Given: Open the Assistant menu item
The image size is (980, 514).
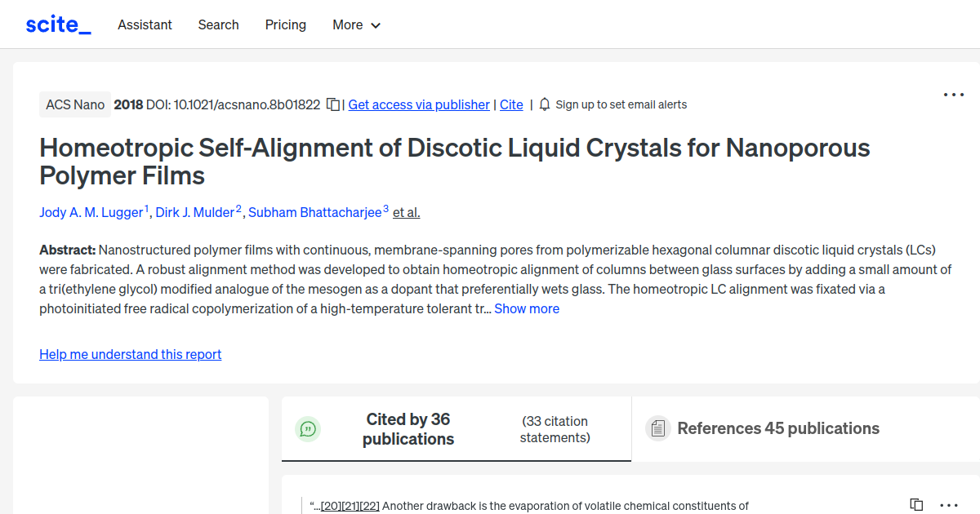Looking at the screenshot, I should [145, 24].
